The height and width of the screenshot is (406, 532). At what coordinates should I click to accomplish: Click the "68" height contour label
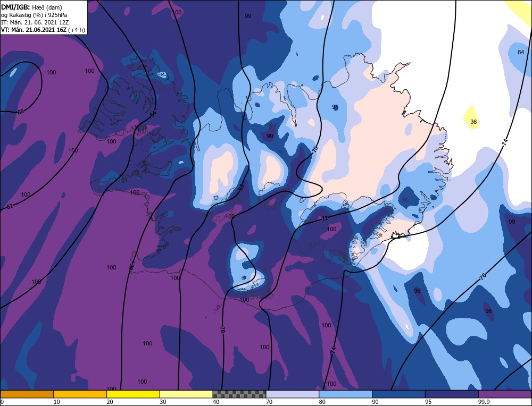point(241,188)
